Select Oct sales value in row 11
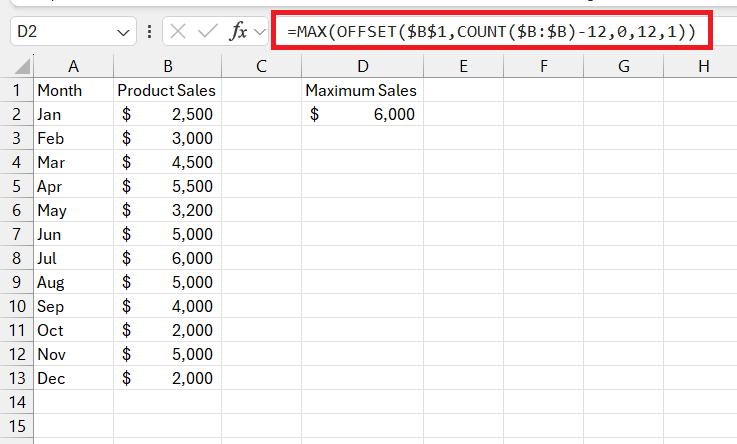Image resolution: width=737 pixels, height=444 pixels. coord(167,330)
